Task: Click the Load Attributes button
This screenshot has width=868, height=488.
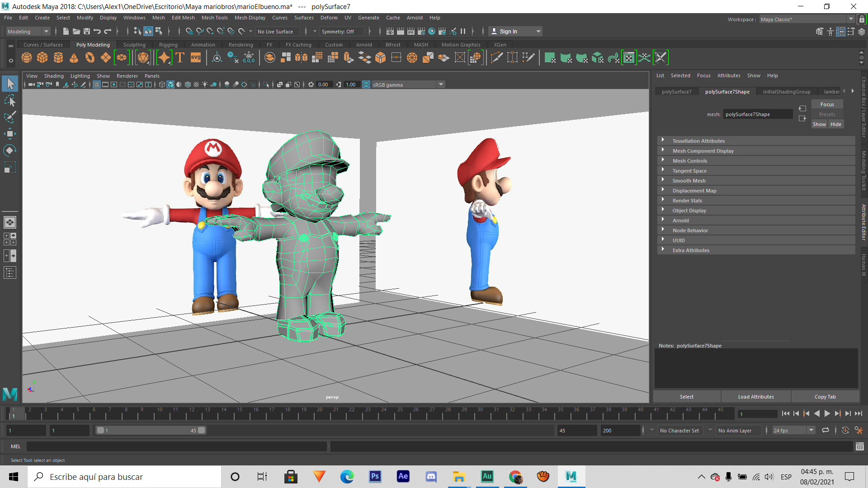Action: click(x=755, y=396)
